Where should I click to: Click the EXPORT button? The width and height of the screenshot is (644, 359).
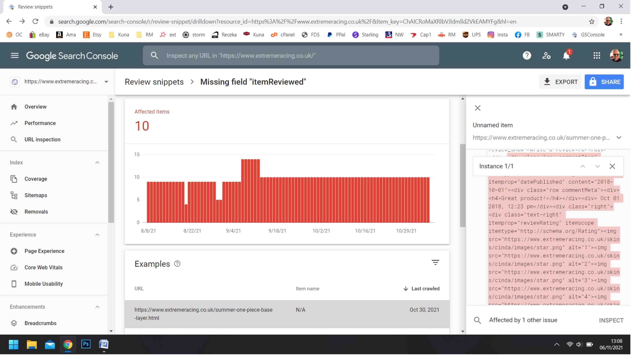[560, 82]
